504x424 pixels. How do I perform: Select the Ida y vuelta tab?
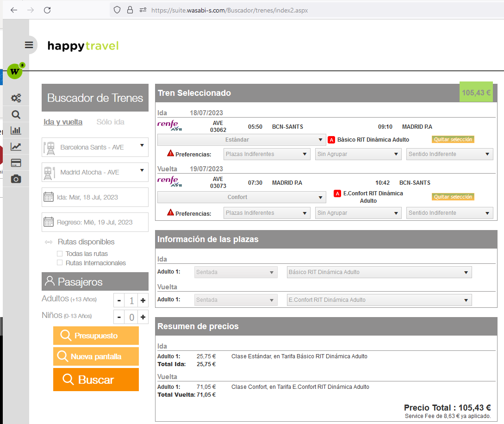point(63,122)
